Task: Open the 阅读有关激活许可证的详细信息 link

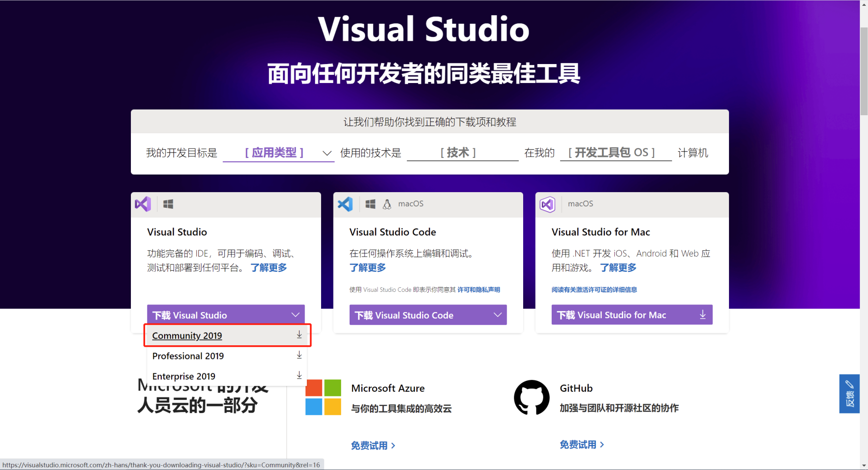Action: click(x=594, y=290)
